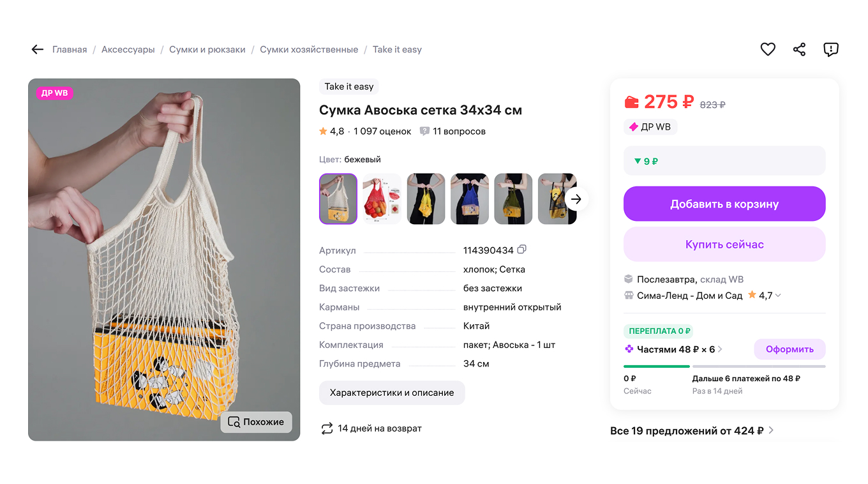Open Сумки хозяйственные breadcrumb
This screenshot has height=484, width=868.
tap(309, 50)
